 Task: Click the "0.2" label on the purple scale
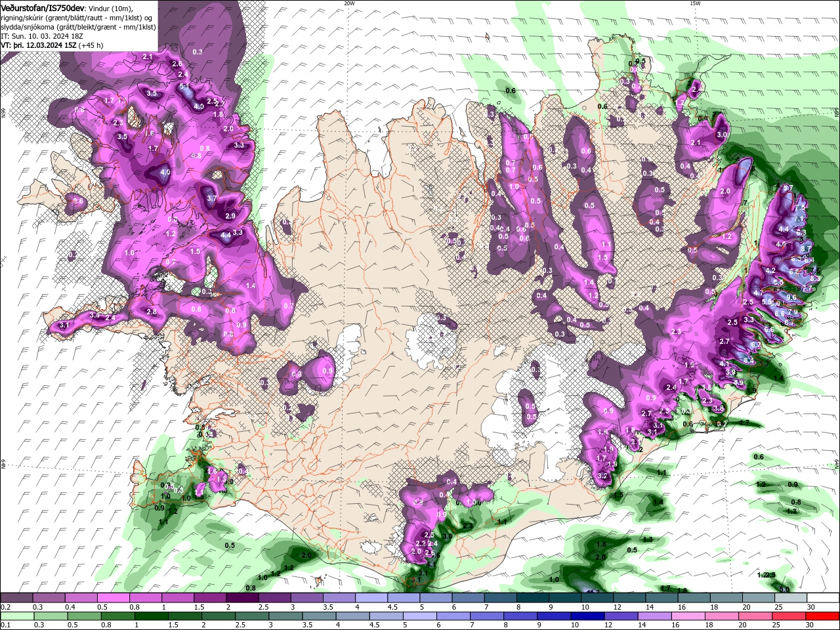5,607
